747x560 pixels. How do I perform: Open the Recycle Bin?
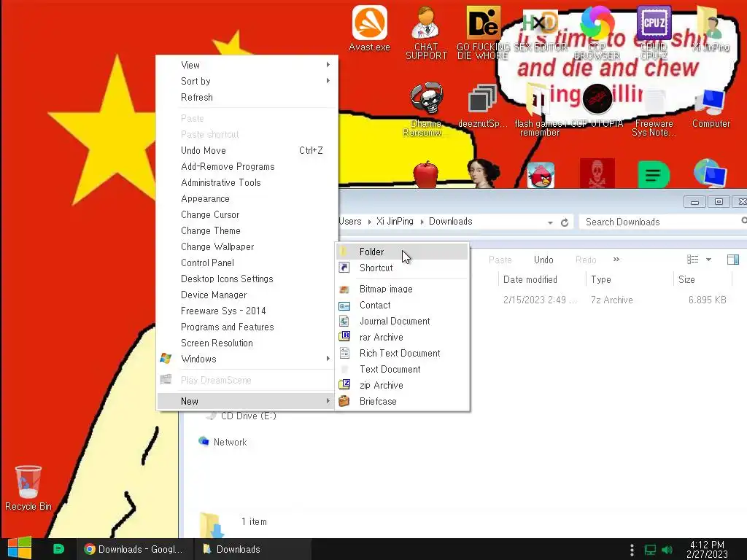point(28,489)
